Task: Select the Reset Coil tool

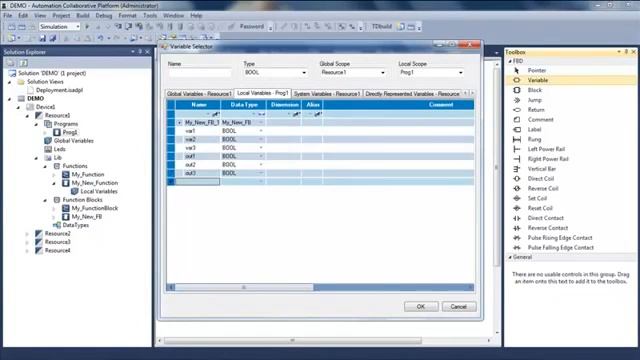Action: pyautogui.click(x=540, y=208)
